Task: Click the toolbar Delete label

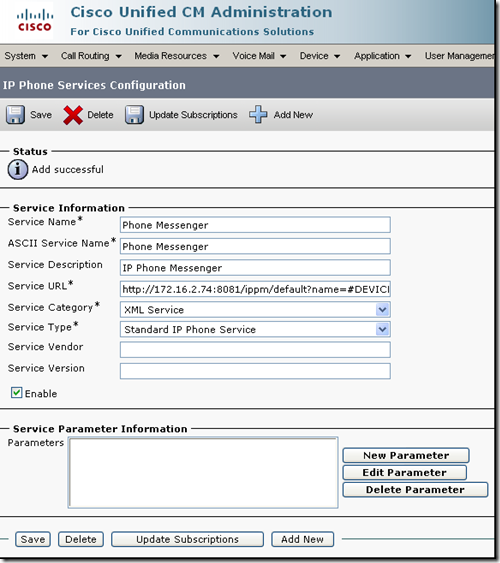Action: [x=100, y=115]
